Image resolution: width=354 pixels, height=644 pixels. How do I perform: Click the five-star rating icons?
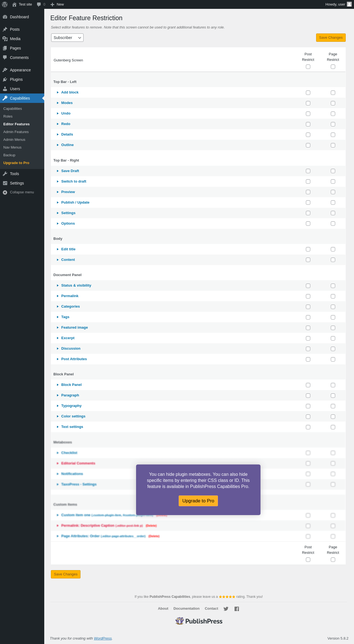(x=227, y=597)
